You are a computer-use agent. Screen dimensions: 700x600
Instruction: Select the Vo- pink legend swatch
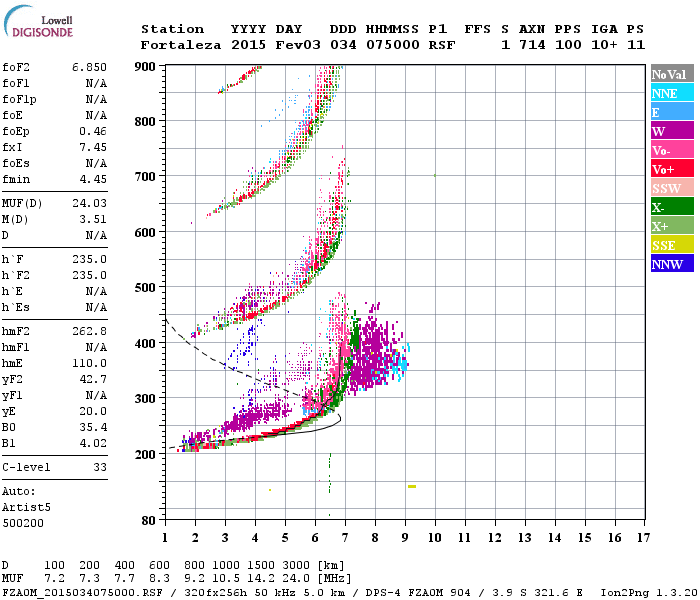pyautogui.click(x=672, y=150)
